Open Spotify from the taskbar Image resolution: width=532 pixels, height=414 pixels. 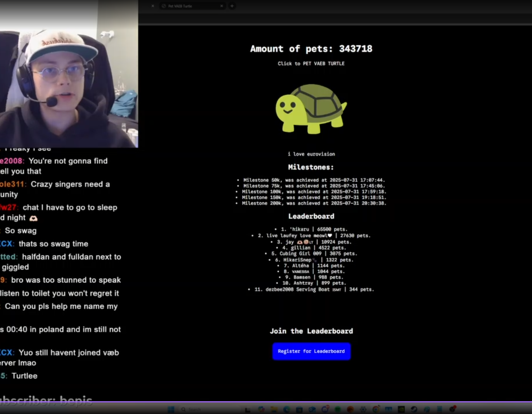tap(337, 409)
